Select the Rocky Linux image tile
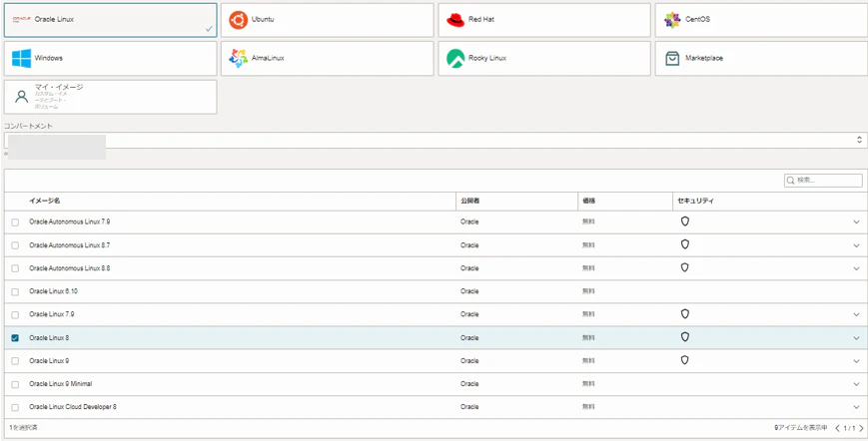 [x=544, y=58]
